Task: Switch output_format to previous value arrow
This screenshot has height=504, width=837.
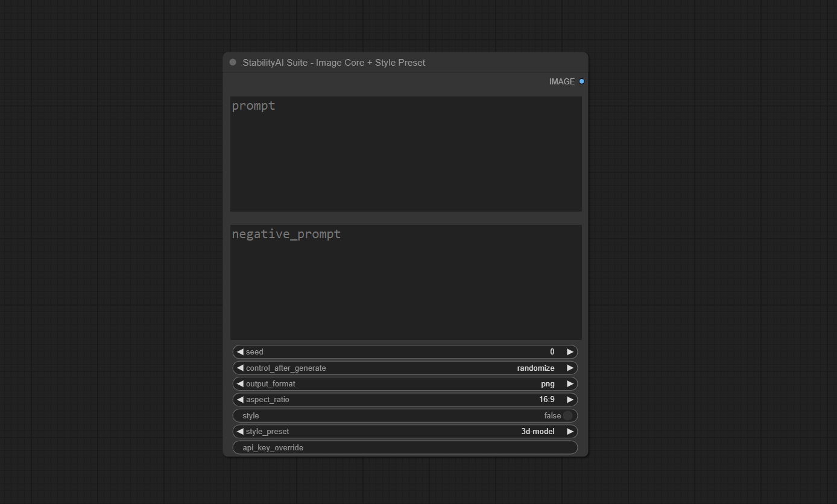Action: tap(240, 383)
